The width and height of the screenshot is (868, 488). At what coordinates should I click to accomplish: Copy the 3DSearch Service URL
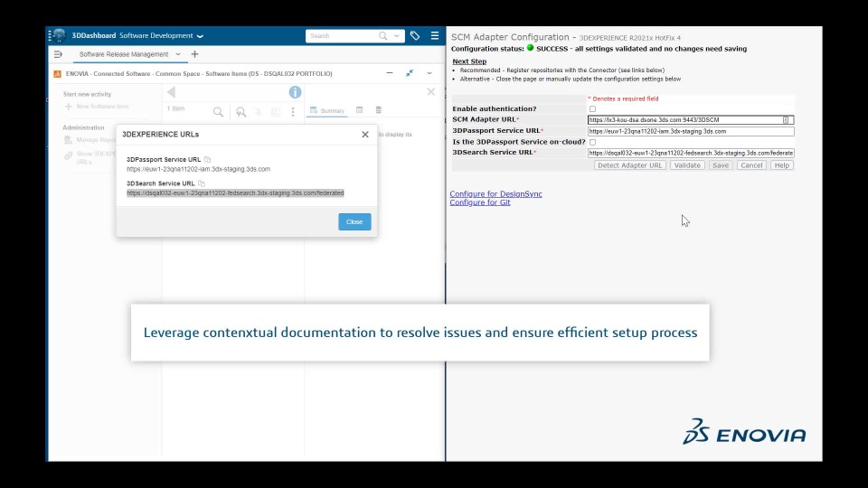click(202, 183)
